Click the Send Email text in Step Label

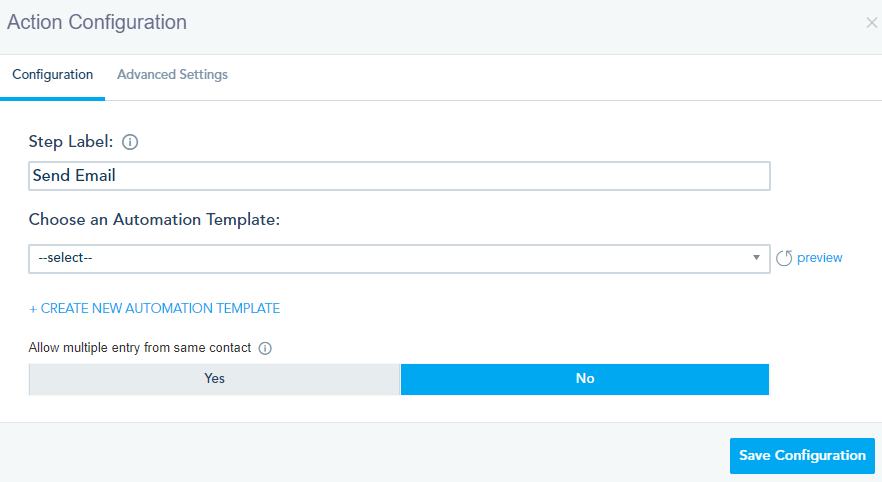pyautogui.click(x=74, y=176)
